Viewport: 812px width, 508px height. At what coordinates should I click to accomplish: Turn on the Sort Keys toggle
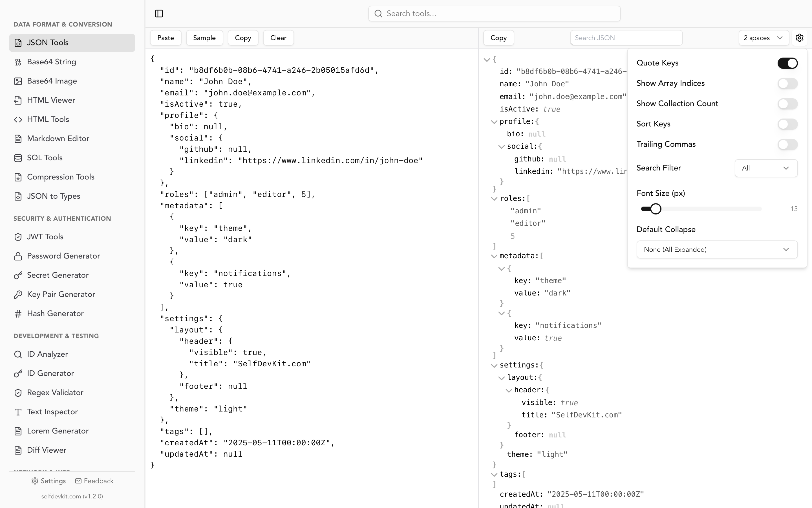tap(787, 124)
